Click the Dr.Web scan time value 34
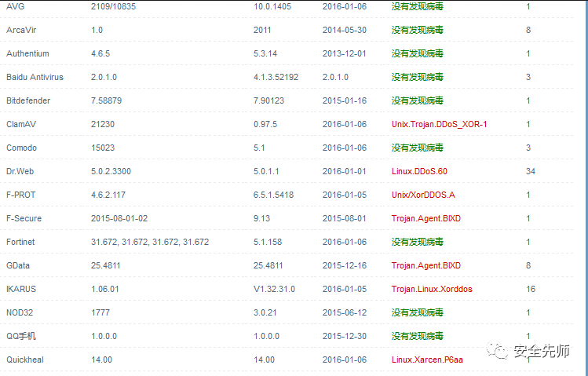 531,172
